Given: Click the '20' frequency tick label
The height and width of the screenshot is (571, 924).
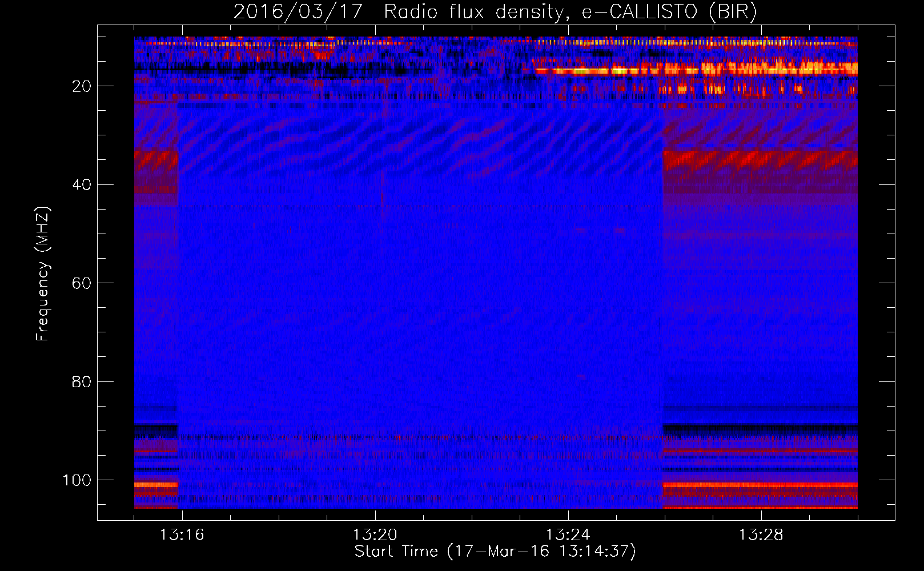Looking at the screenshot, I should [x=82, y=86].
